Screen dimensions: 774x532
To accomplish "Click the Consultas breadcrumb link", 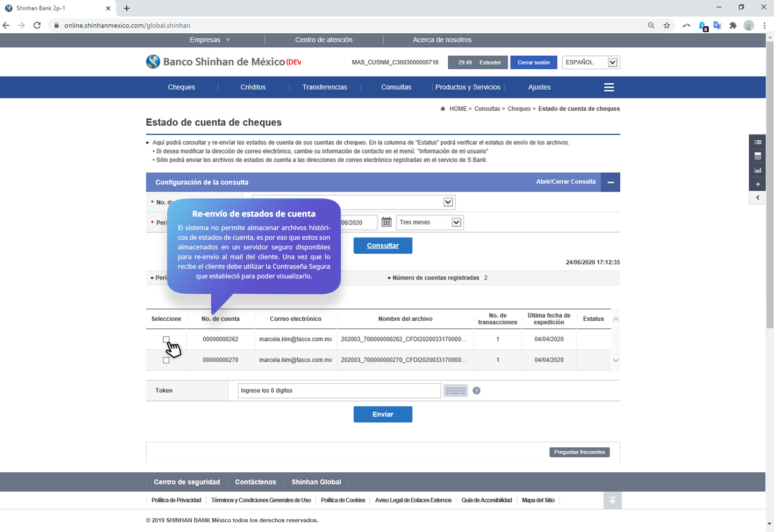I will pyautogui.click(x=487, y=109).
